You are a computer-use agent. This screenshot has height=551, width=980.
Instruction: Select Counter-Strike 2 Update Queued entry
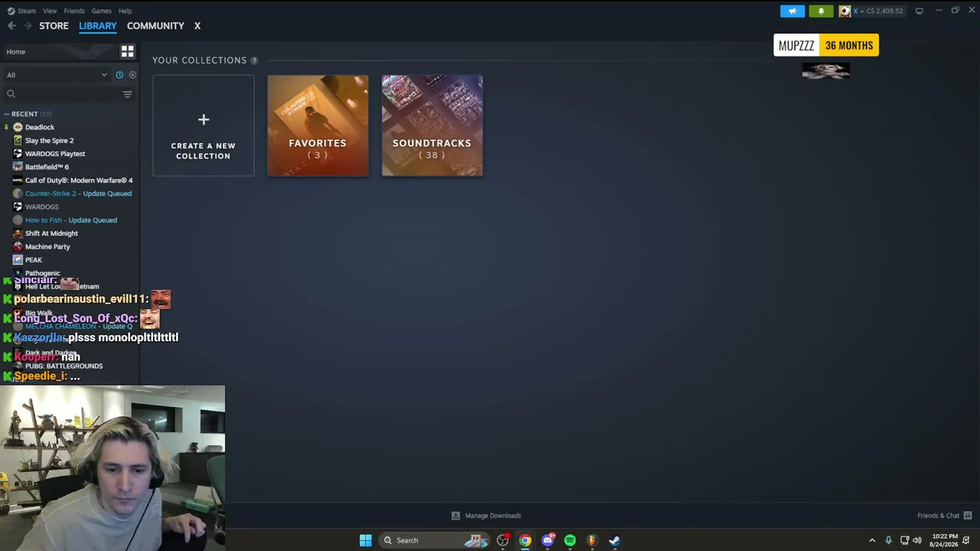(78, 194)
